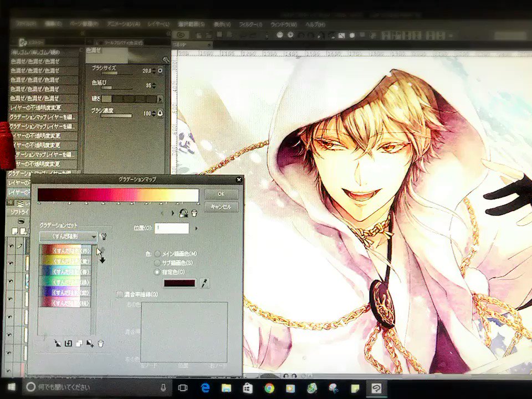
Task: Open the レイヤー(L) menu
Action: coord(158,24)
